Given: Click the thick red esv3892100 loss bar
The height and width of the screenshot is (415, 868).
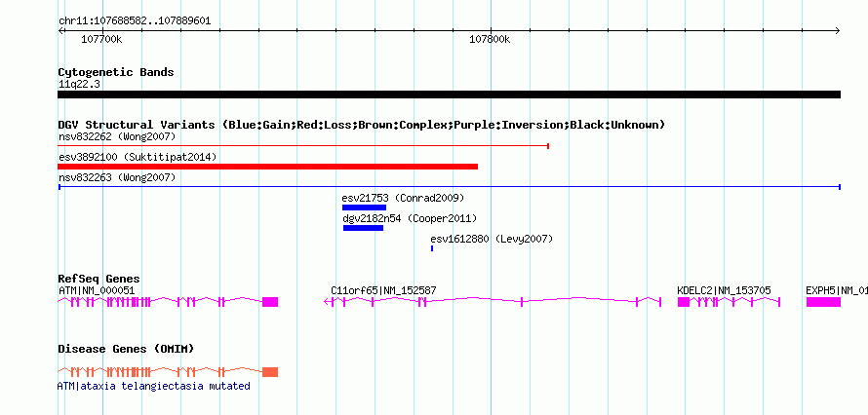Looking at the screenshot, I should tap(268, 167).
